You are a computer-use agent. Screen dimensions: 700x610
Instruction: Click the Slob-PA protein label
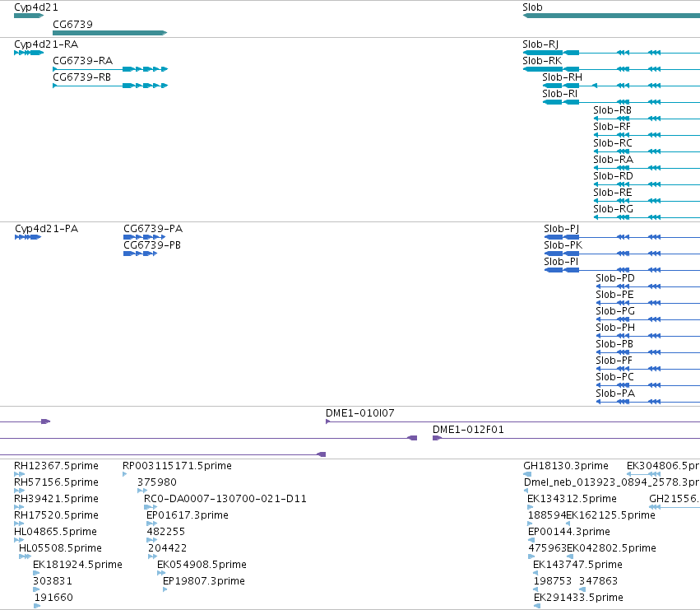[x=614, y=394]
